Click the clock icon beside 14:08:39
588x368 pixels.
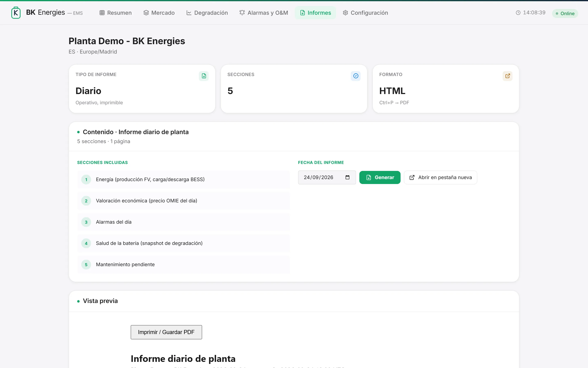[518, 13]
